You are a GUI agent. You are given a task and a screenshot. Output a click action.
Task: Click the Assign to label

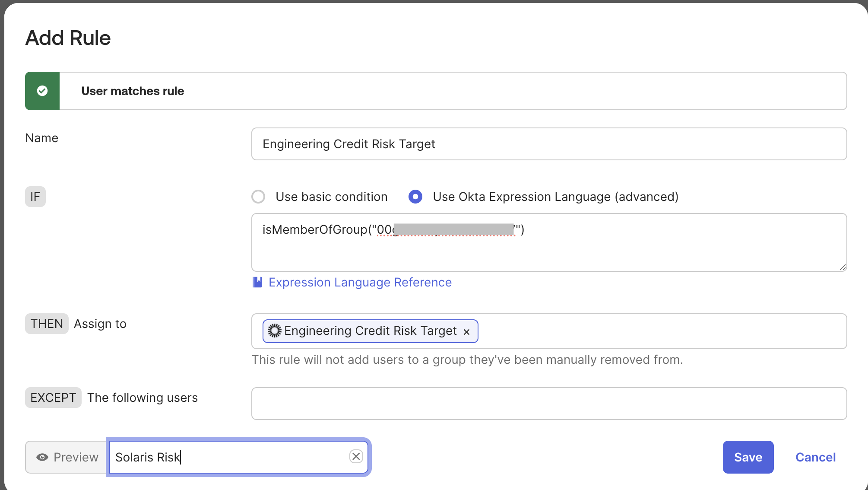[100, 324]
